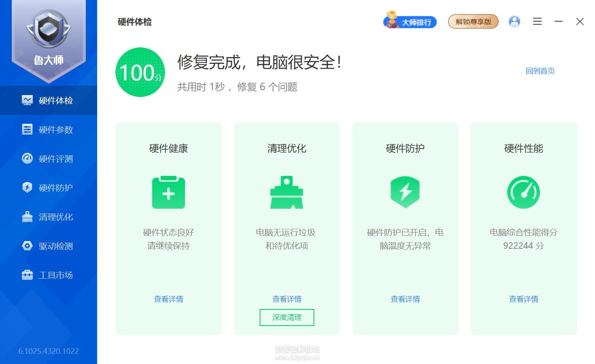Open the user account avatar icon
595x364 pixels.
pos(514,21)
